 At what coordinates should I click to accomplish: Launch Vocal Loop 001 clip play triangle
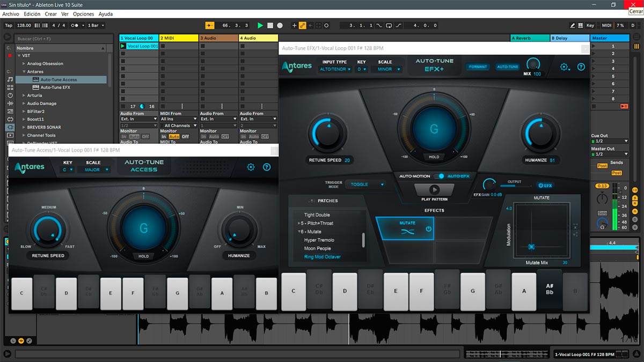click(x=123, y=46)
